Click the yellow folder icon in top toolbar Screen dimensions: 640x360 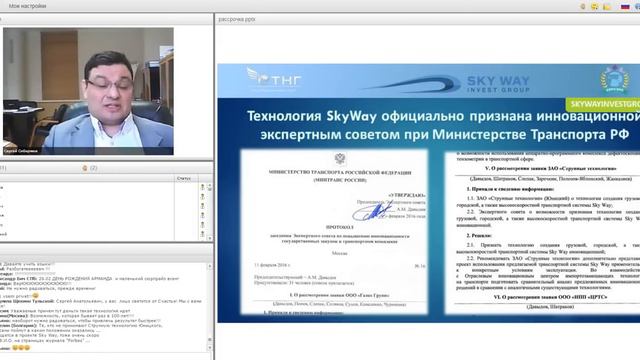tap(607, 7)
